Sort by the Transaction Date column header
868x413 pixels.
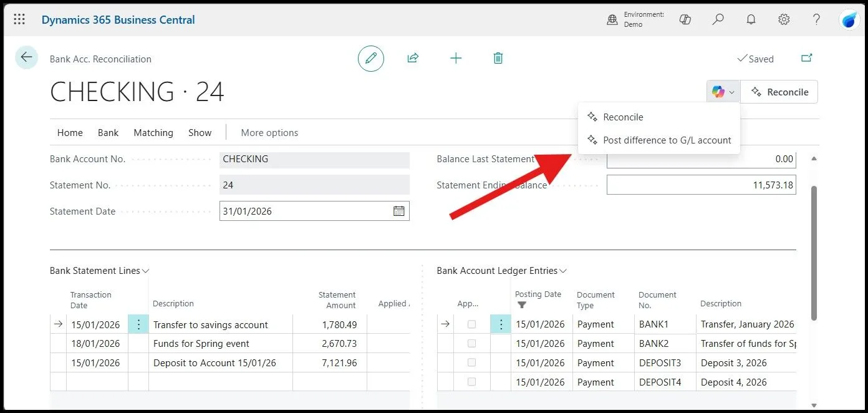[x=91, y=300]
